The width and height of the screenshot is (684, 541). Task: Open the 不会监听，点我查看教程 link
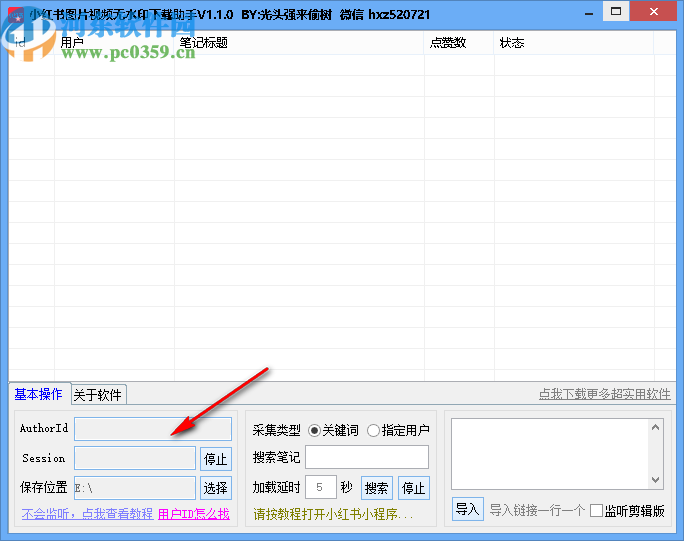87,514
